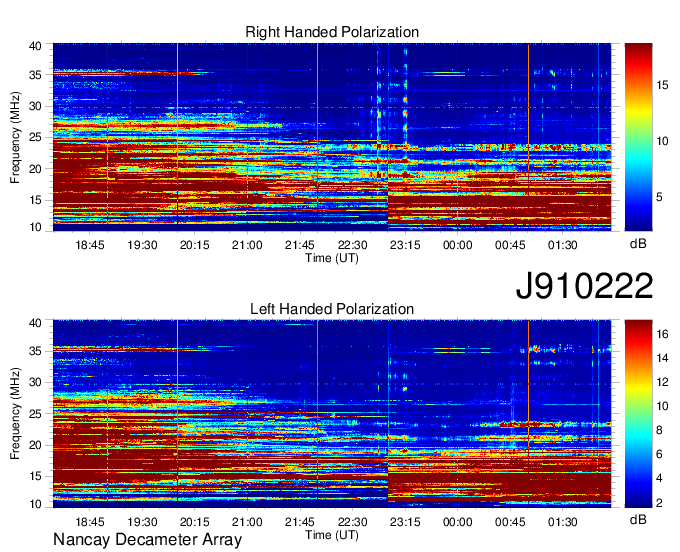Click the 00:45 time tick on Left Handed plot

click(x=510, y=522)
